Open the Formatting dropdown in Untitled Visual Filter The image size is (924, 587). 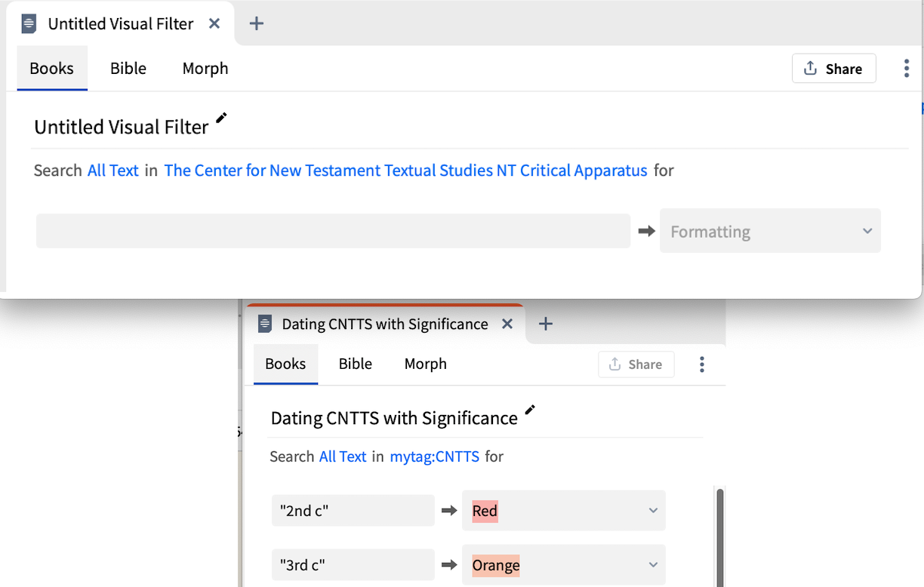(x=770, y=231)
